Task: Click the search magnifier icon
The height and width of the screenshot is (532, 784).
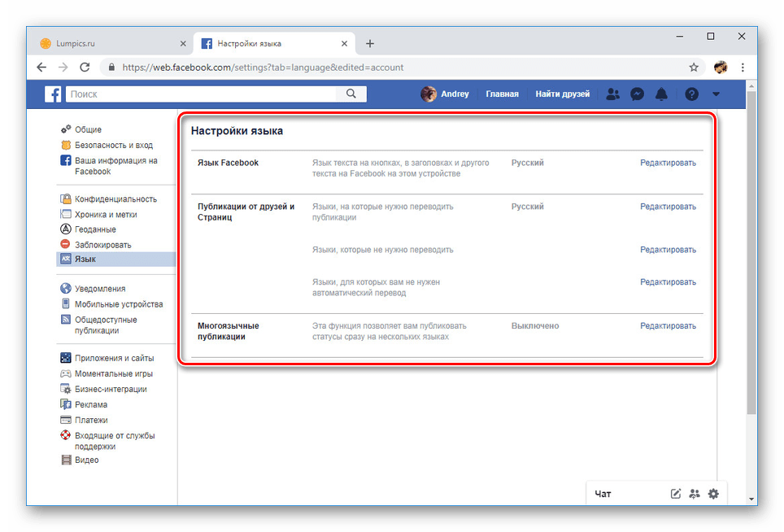Action: (351, 94)
